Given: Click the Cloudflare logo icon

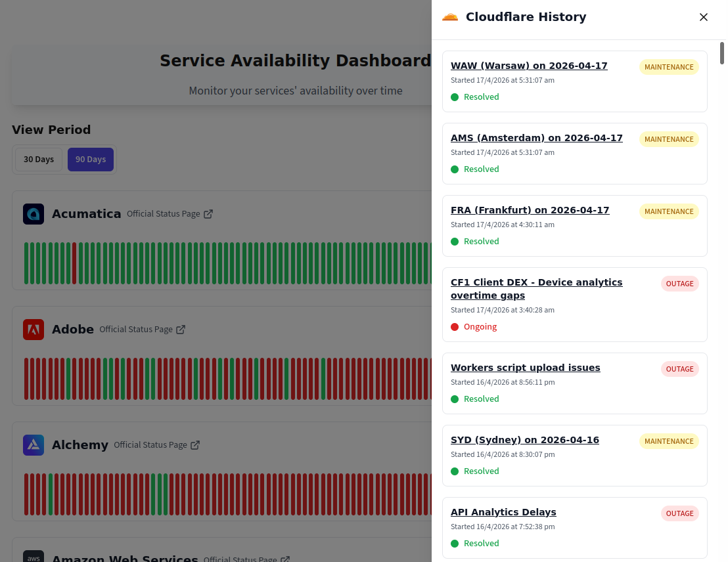Looking at the screenshot, I should coord(450,17).
